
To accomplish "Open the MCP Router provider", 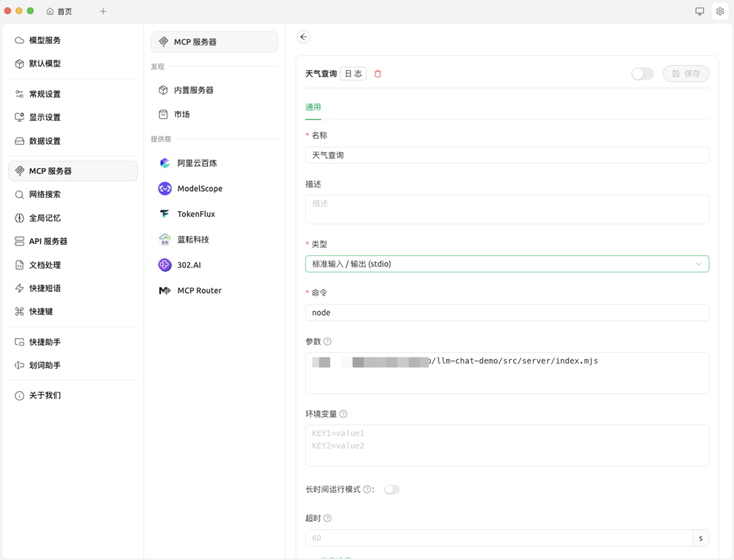I will coord(199,291).
